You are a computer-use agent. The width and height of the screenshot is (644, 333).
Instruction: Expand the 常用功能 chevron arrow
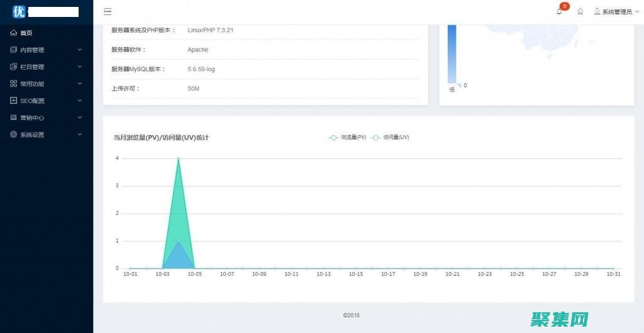pyautogui.click(x=80, y=84)
